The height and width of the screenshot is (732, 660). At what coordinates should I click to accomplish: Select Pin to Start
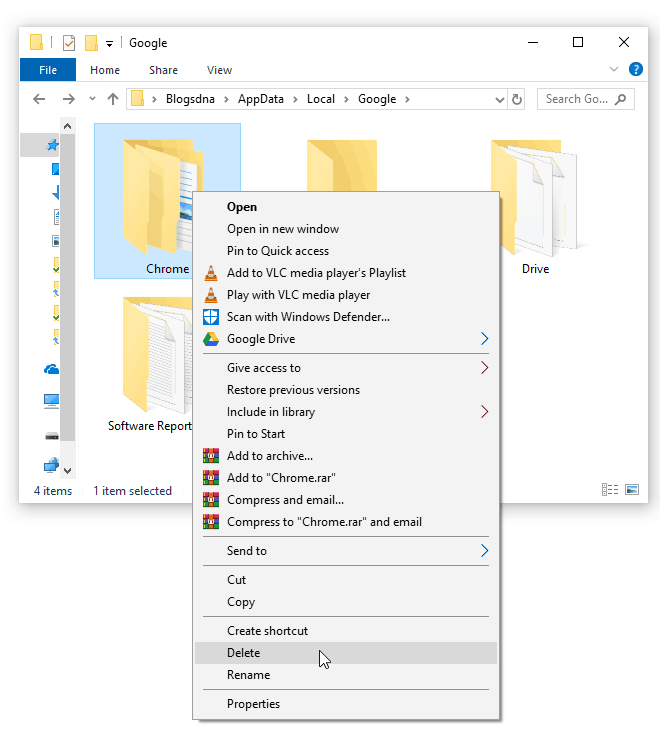(x=346, y=434)
